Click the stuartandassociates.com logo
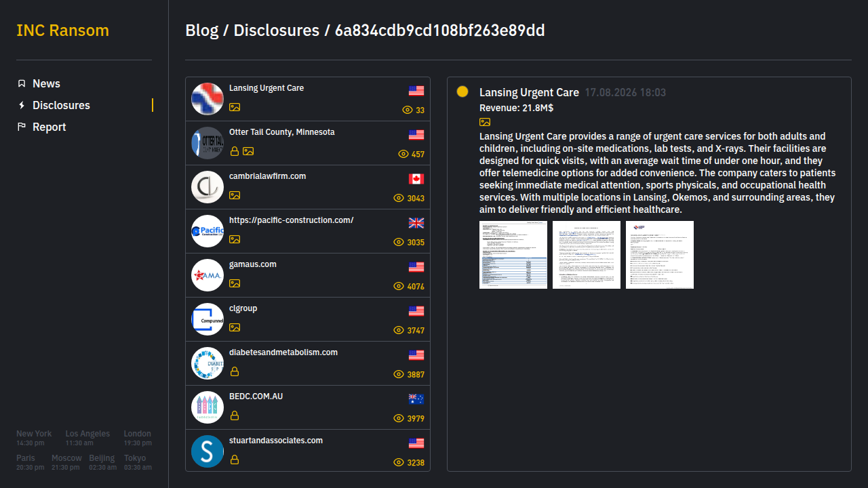Image resolution: width=868 pixels, height=488 pixels. [208, 451]
